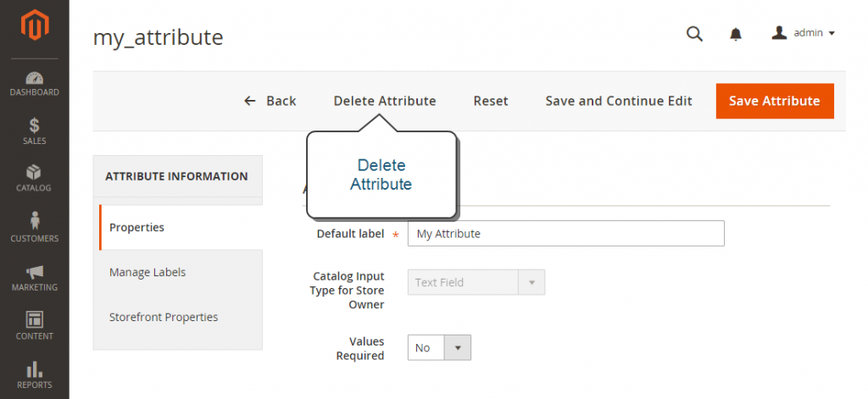Open notifications bell icon

[735, 35]
